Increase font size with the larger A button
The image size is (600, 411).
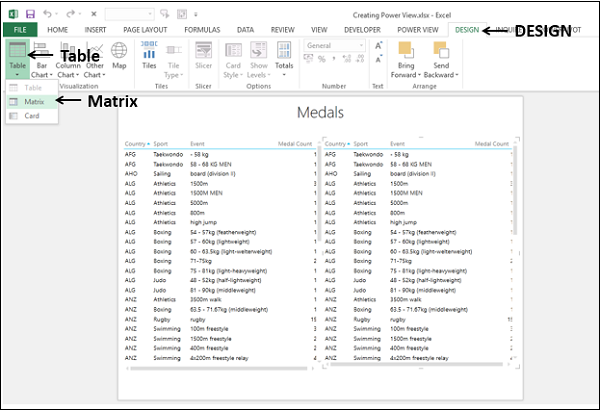point(377,46)
